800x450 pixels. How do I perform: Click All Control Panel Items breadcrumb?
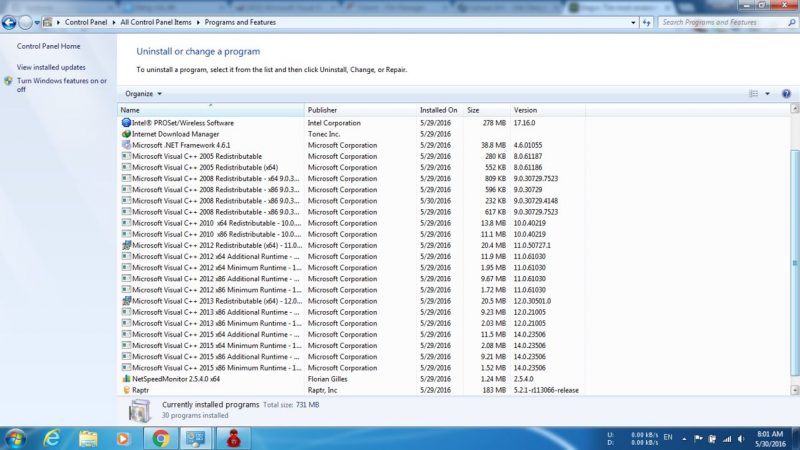pos(156,22)
